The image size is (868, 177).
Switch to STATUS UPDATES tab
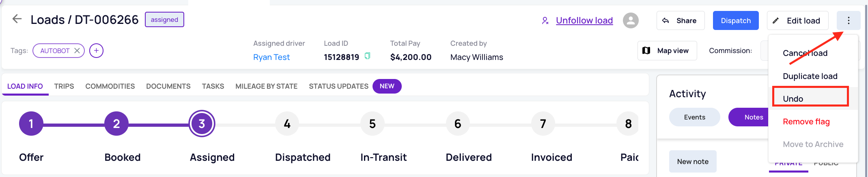click(338, 86)
